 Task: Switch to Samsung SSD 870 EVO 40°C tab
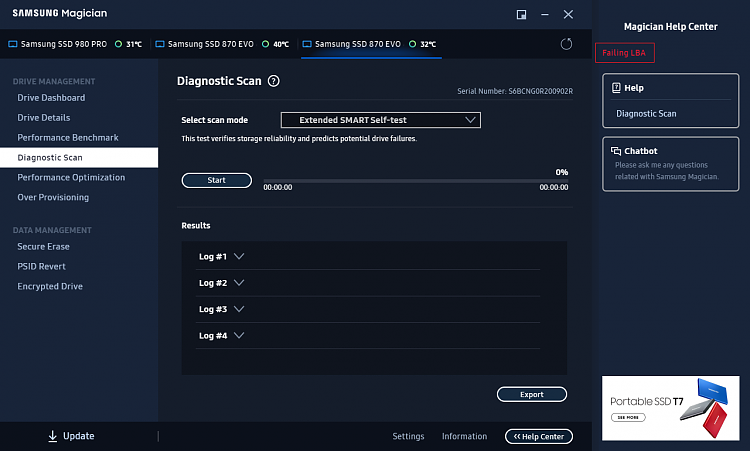coord(222,44)
